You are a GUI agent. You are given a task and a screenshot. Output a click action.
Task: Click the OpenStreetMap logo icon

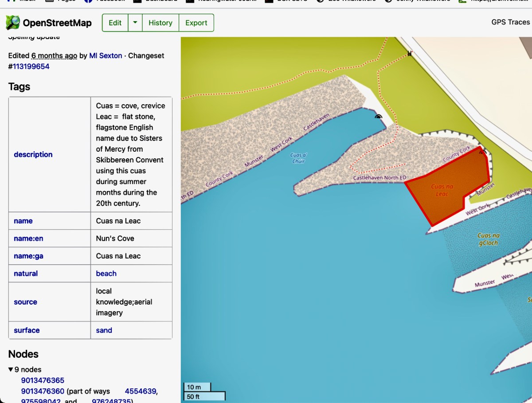pyautogui.click(x=13, y=23)
